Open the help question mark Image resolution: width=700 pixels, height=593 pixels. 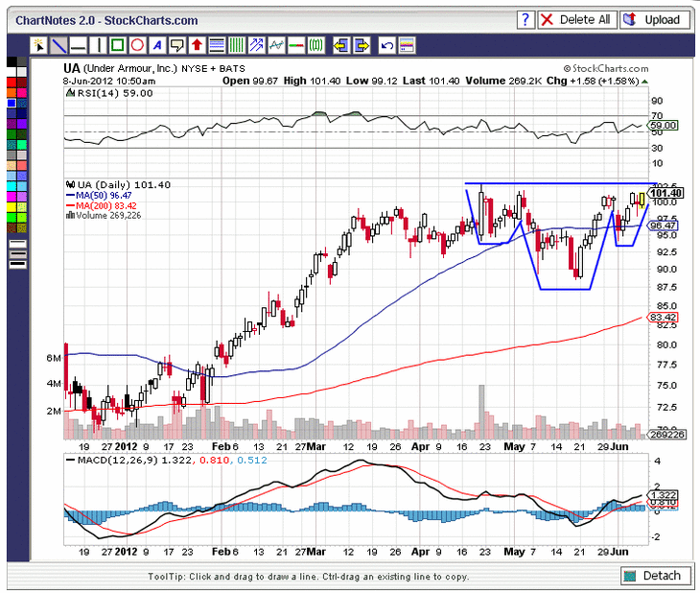click(x=525, y=20)
